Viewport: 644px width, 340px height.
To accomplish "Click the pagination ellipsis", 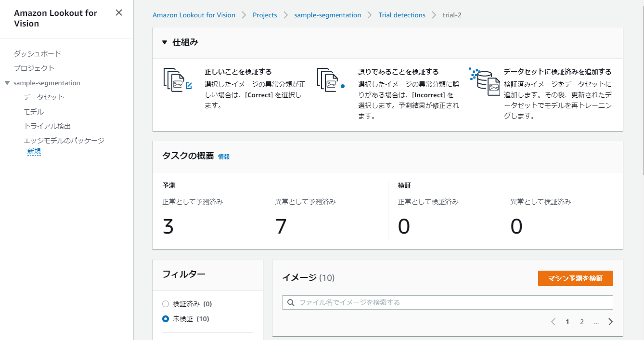I will (596, 322).
